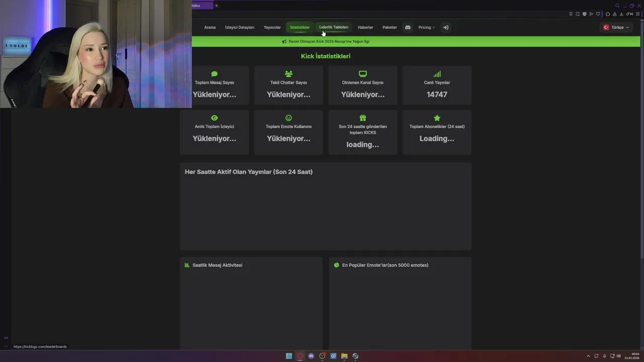The image size is (644, 362).
Task: Click the taskbar microphone tray icon
Action: (604, 356)
